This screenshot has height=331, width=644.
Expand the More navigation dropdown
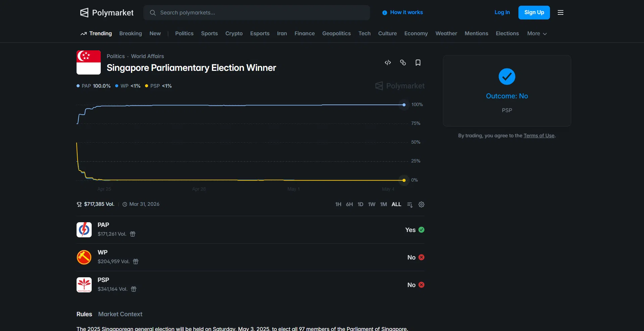click(x=536, y=34)
